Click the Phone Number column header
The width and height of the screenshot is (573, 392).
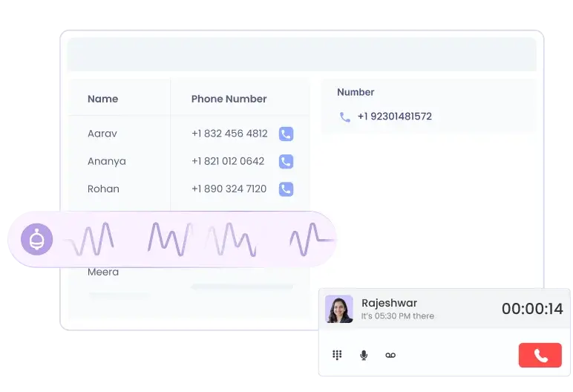click(x=229, y=99)
